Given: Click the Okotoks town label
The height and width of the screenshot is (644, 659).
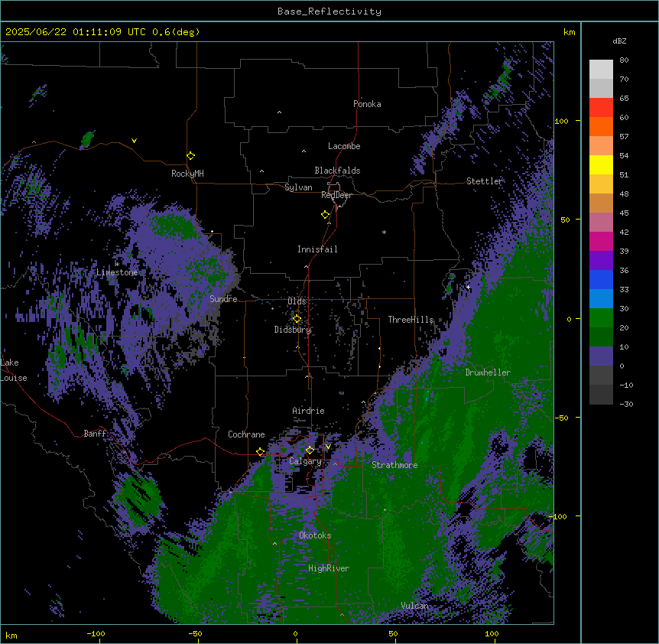Looking at the screenshot, I should pos(315,535).
